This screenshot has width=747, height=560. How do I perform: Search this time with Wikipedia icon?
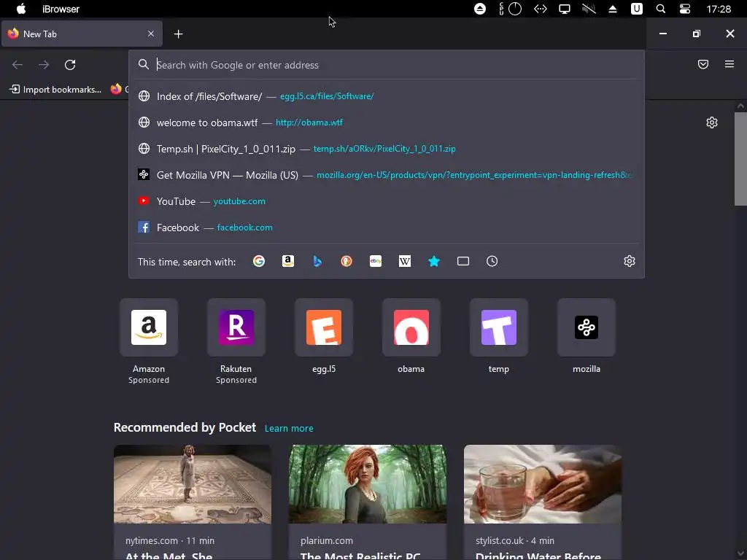click(x=404, y=262)
